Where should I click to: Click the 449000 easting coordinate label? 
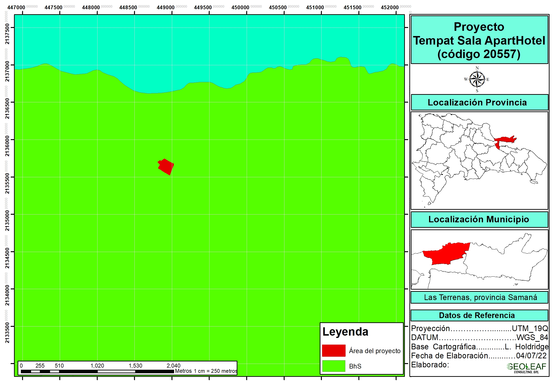coord(165,8)
